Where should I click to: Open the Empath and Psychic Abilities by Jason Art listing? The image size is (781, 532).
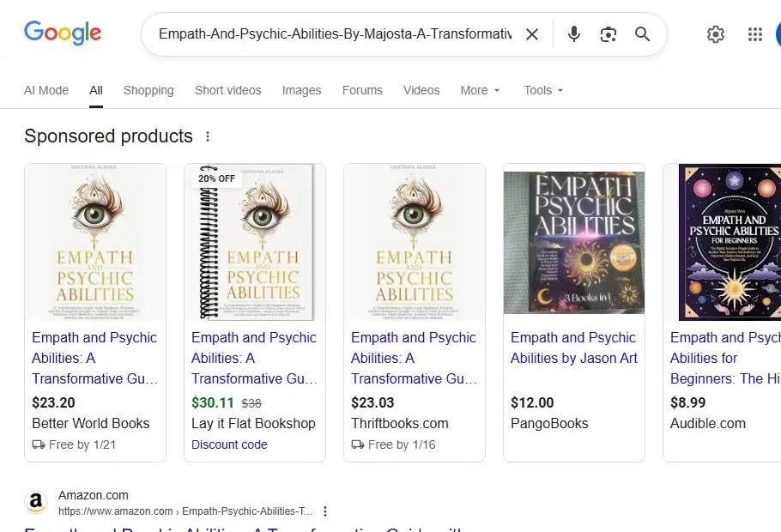(x=573, y=348)
